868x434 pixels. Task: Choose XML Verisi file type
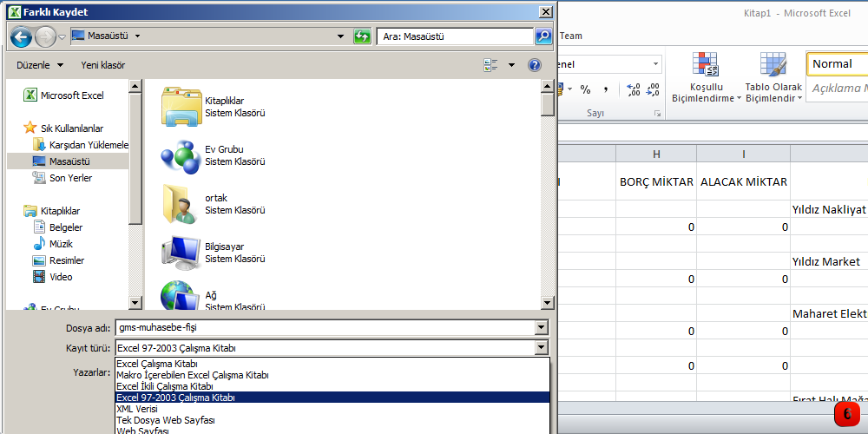coord(332,409)
